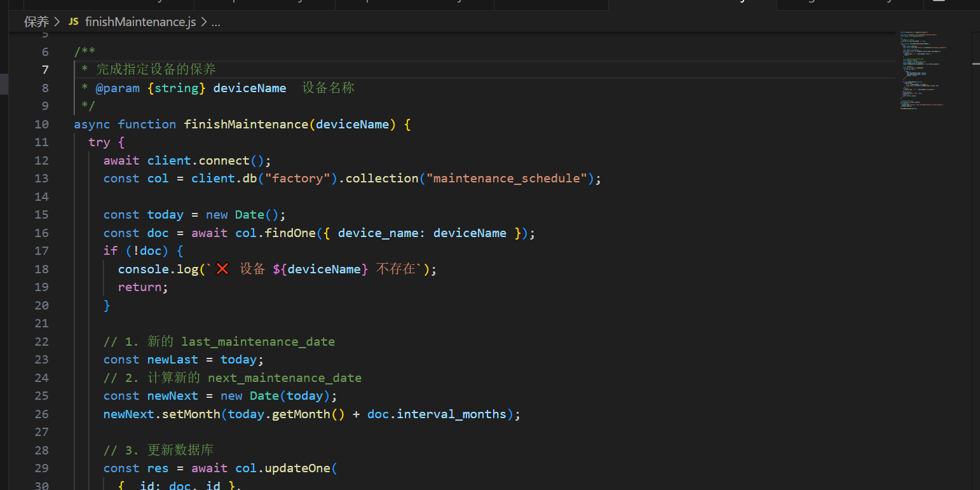Image resolution: width=980 pixels, height=490 pixels.
Task: Click the interval_months property on line 26
Action: pos(451,414)
